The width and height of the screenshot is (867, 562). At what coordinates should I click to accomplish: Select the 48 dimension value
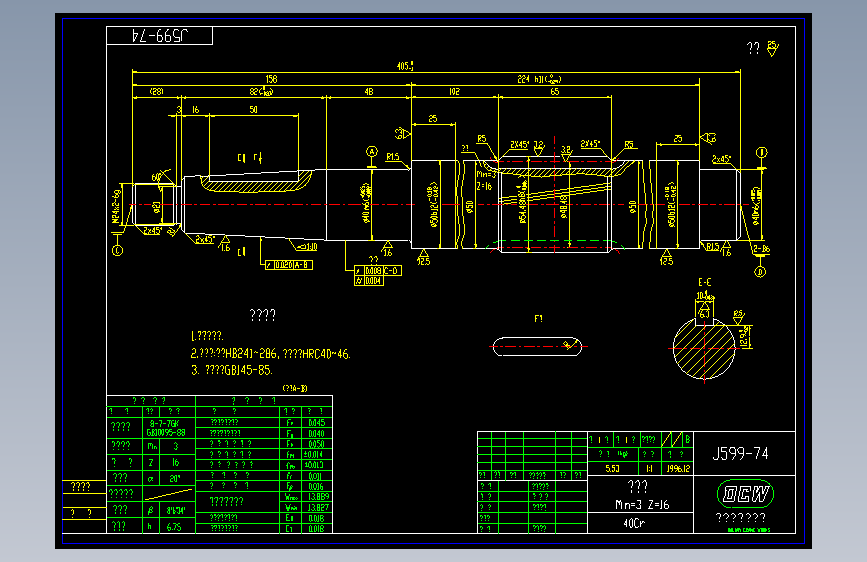tap(369, 92)
